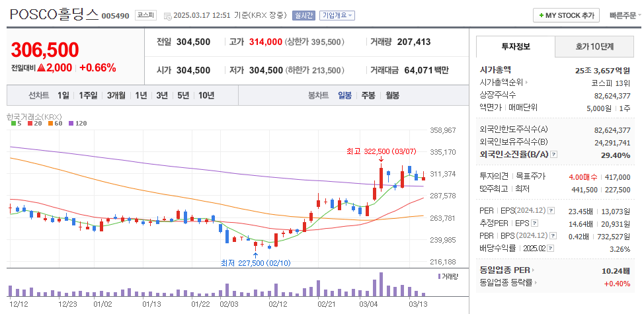Click the 코스피 market badge

pyautogui.click(x=146, y=15)
